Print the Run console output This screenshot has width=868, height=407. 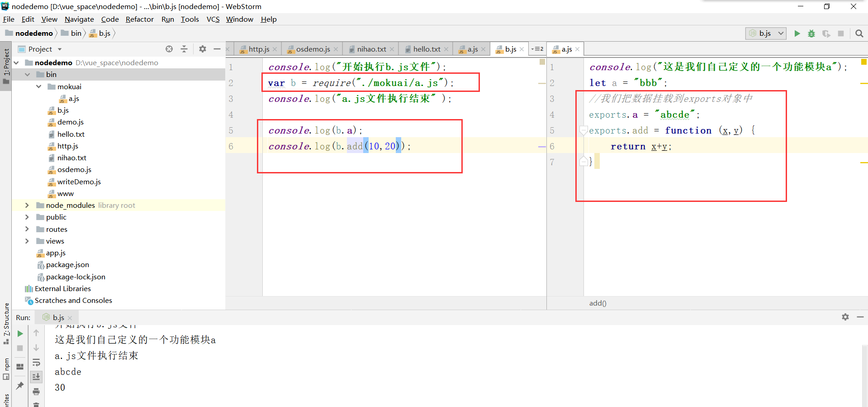36,392
